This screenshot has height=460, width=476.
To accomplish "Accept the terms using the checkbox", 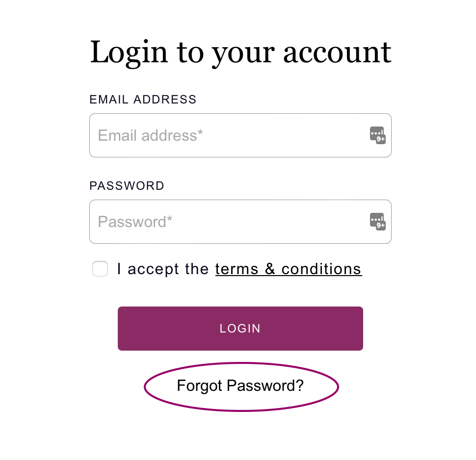I will coord(100,269).
